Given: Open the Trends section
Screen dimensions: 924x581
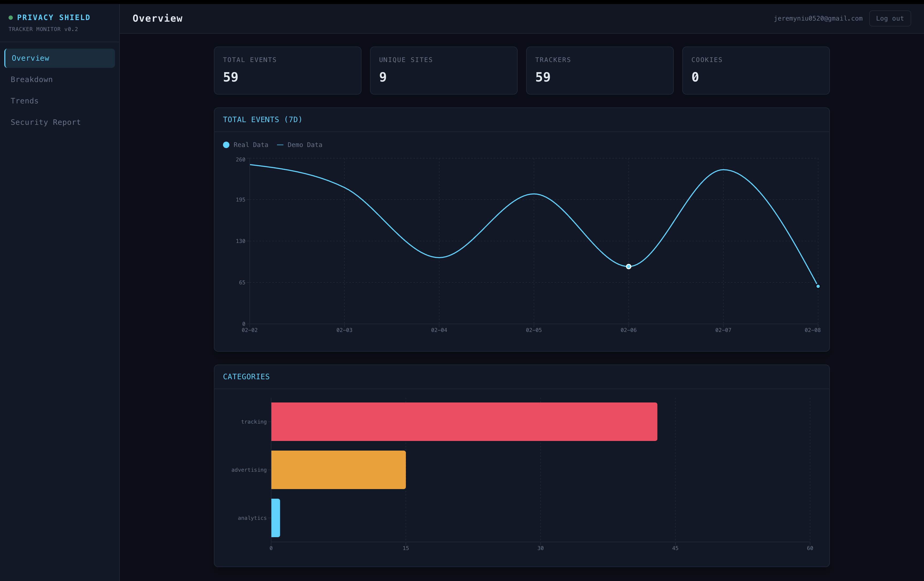Looking at the screenshot, I should [25, 101].
